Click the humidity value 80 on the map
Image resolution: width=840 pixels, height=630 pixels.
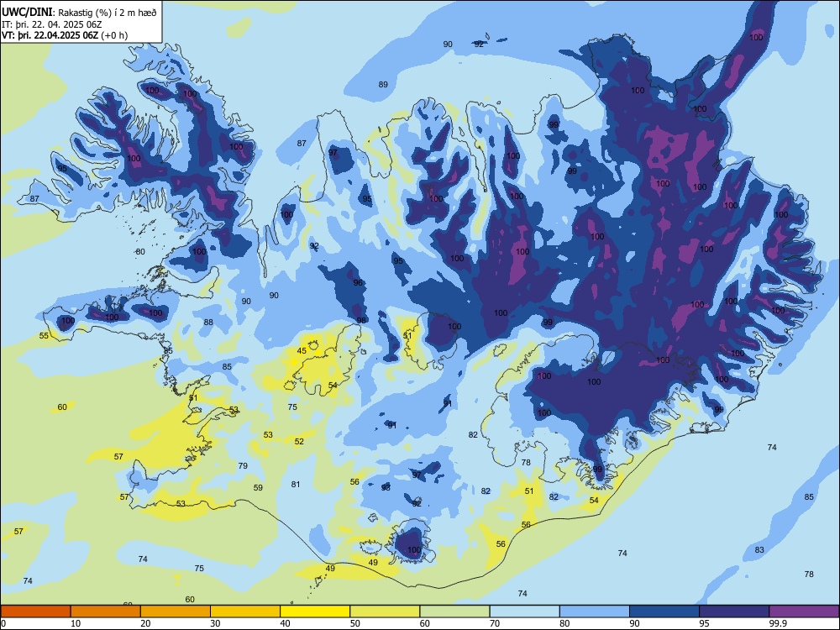(x=140, y=252)
